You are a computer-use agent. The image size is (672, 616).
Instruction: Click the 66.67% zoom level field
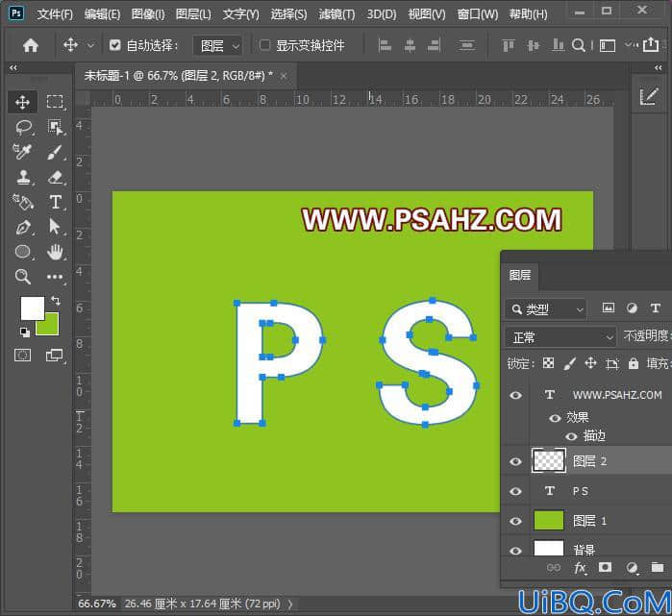(97, 604)
